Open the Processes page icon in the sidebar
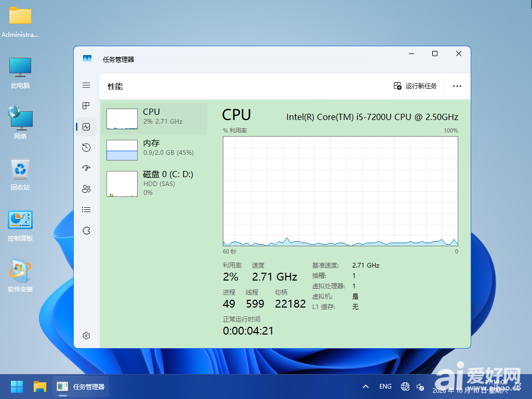532x399 pixels. tap(86, 106)
